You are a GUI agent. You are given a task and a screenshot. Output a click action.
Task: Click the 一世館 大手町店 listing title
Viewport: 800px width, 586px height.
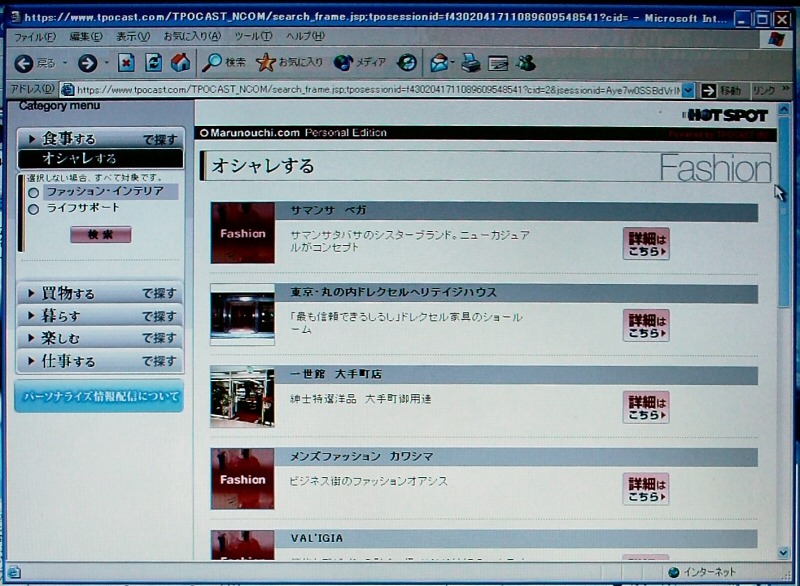pos(336,374)
